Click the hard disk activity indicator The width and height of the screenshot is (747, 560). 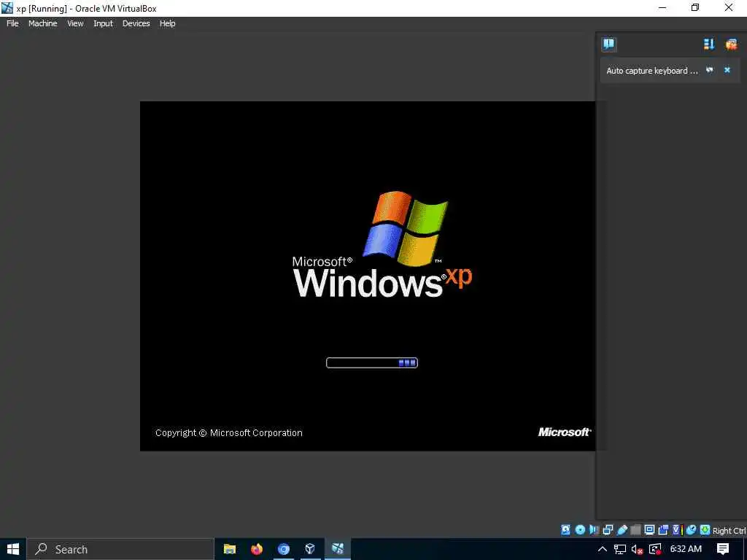(565, 529)
